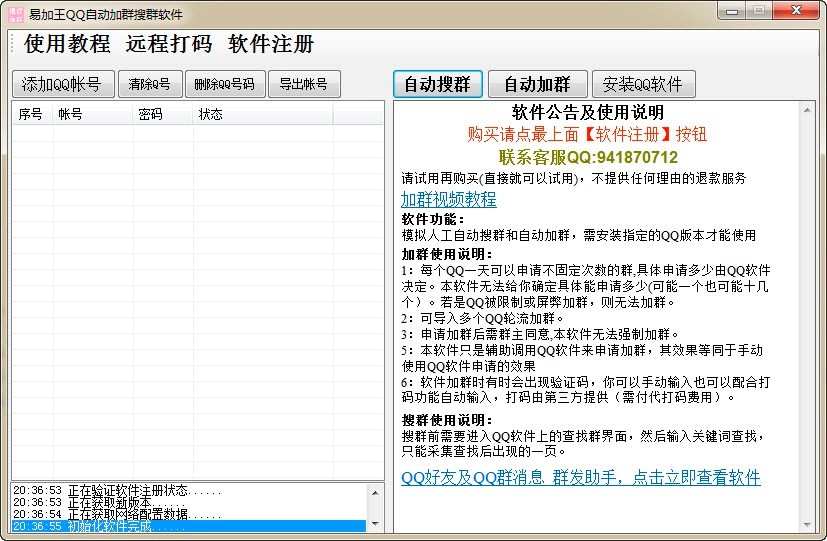This screenshot has width=827, height=541.
Task: Click the log list scroll down arrow
Action: pos(376,524)
